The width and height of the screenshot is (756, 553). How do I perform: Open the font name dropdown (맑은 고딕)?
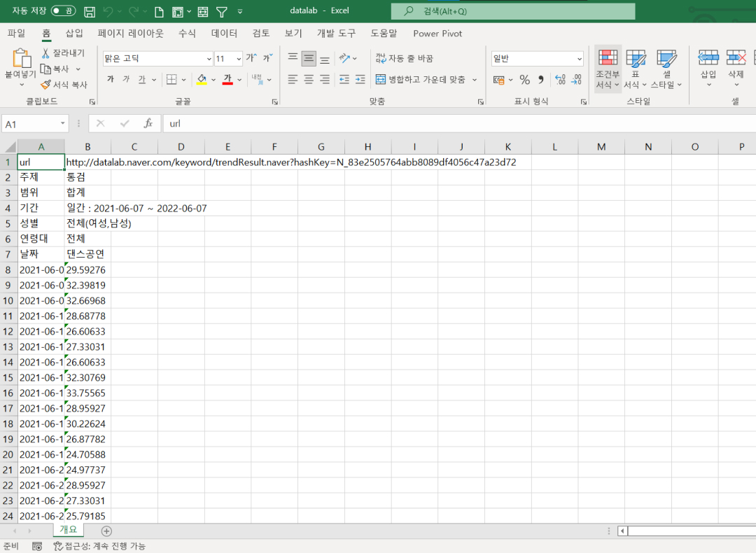[x=209, y=59]
